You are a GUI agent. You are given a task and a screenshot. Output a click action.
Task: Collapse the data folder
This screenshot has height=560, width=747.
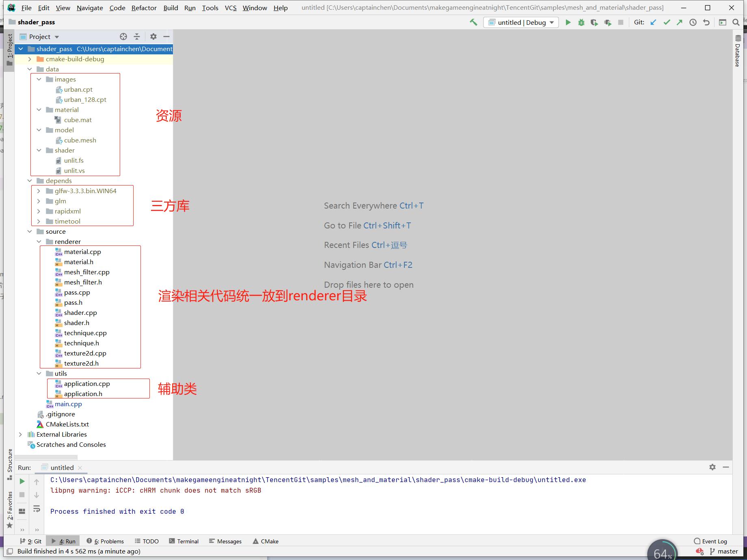30,69
